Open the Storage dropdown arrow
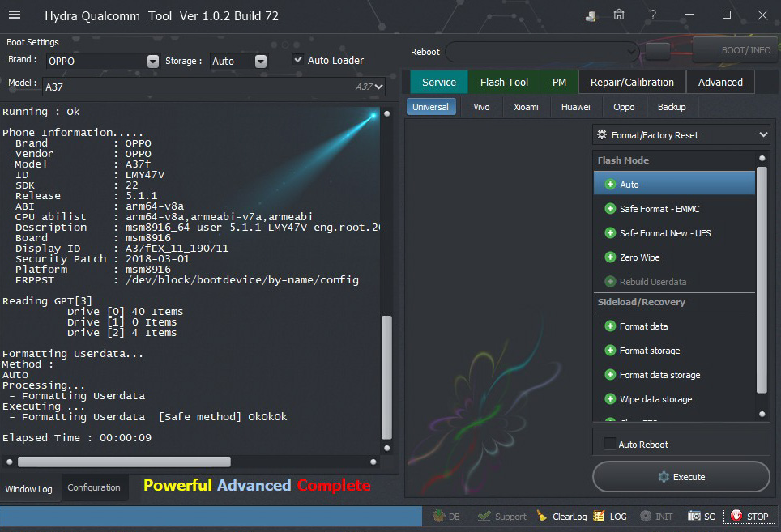781x532 pixels. pyautogui.click(x=261, y=62)
